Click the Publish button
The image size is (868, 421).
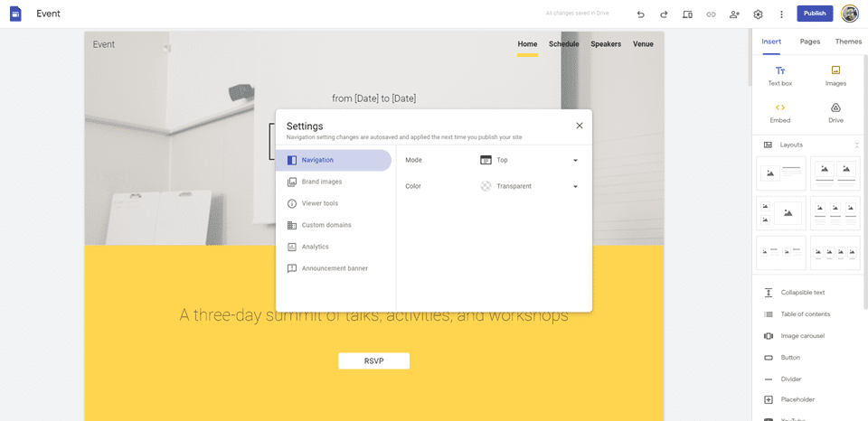pyautogui.click(x=815, y=14)
